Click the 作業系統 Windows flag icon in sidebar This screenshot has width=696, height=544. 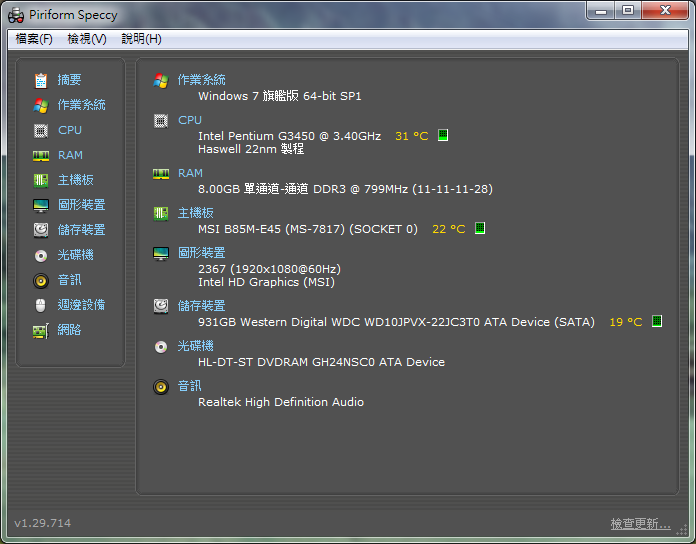[41, 106]
